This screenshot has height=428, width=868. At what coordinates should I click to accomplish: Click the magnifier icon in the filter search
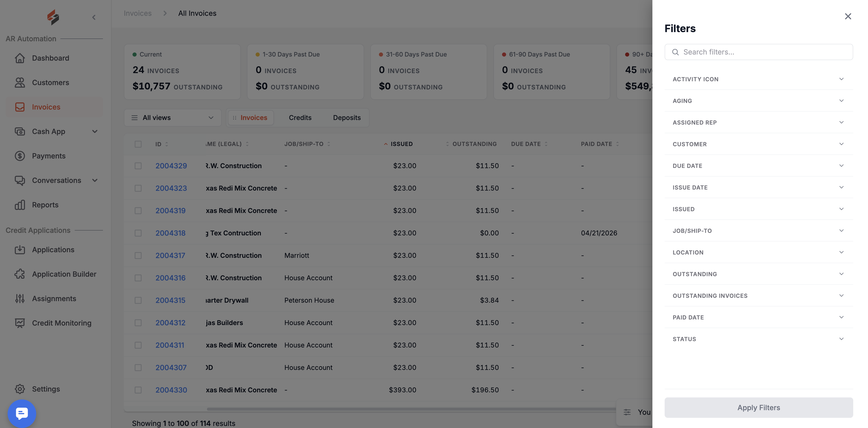(x=675, y=52)
